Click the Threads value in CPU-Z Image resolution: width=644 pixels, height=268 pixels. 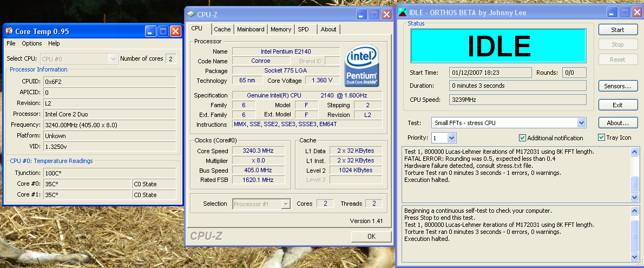click(374, 204)
